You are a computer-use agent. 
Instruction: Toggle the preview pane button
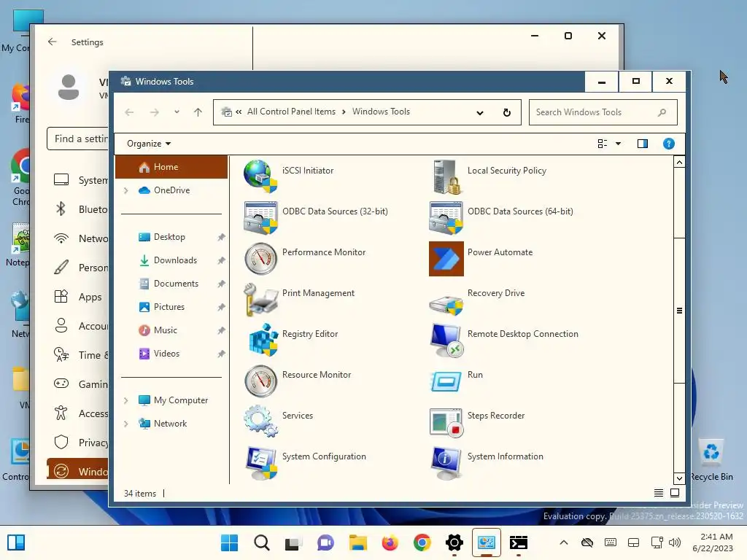point(642,144)
